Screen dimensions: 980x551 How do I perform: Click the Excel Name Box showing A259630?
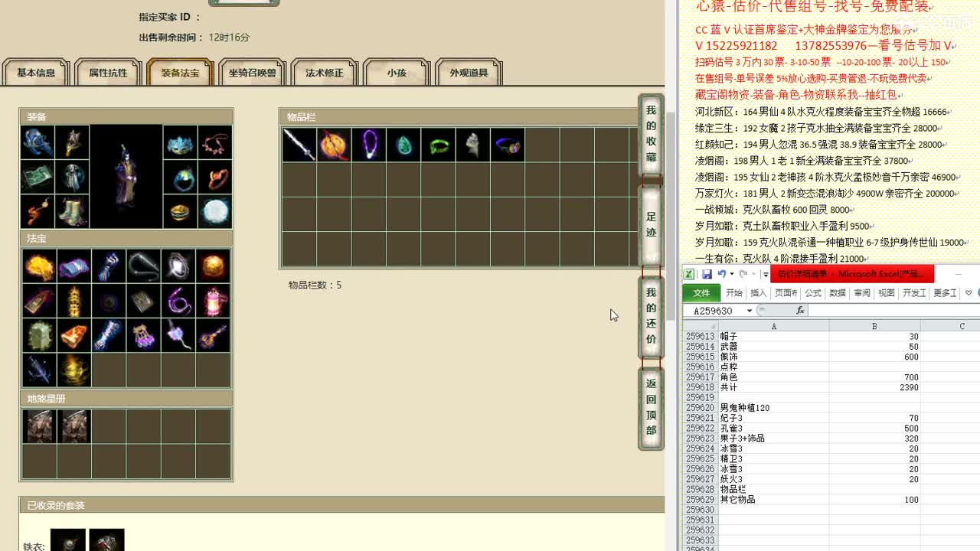pos(714,311)
